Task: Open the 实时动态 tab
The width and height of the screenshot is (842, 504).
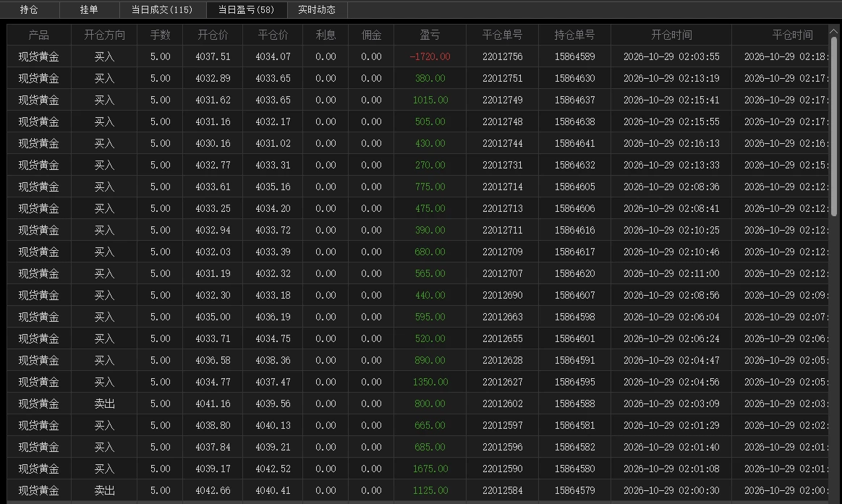Action: pyautogui.click(x=317, y=9)
